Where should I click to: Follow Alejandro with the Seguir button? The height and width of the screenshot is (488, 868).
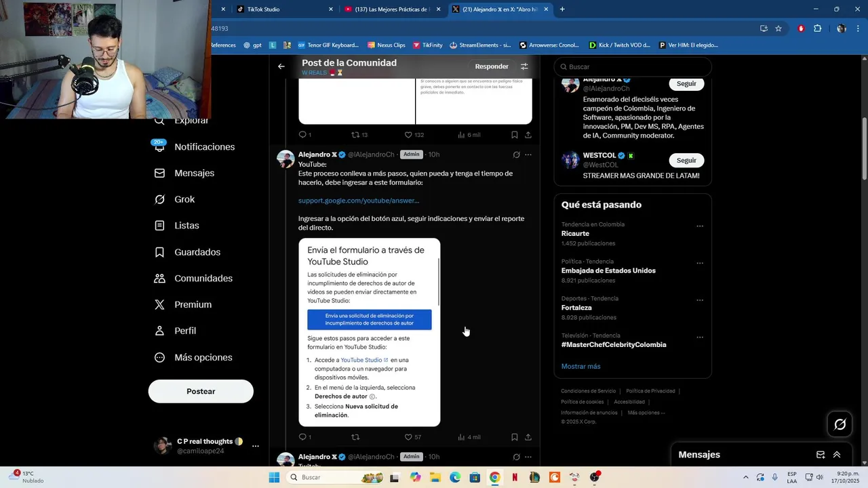(686, 83)
